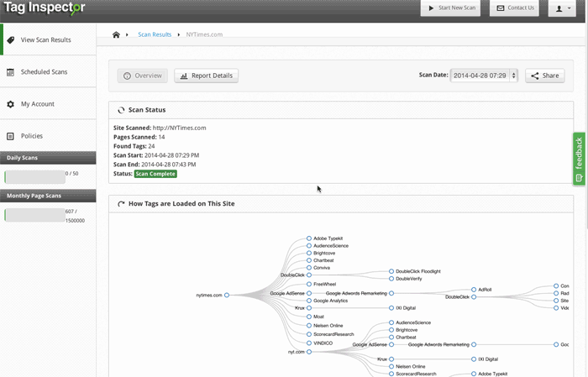Click the Tag Inspector logo
Viewport: 588px width, 377px height.
tap(42, 8)
